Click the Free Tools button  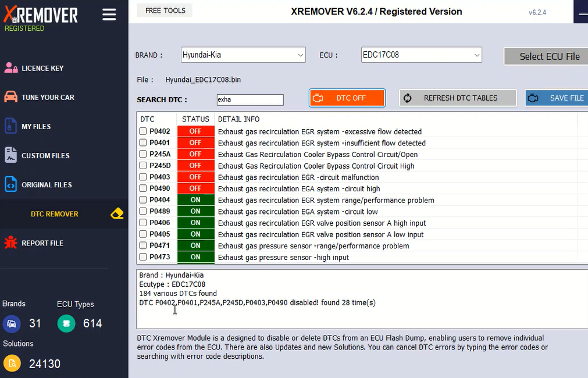click(165, 10)
